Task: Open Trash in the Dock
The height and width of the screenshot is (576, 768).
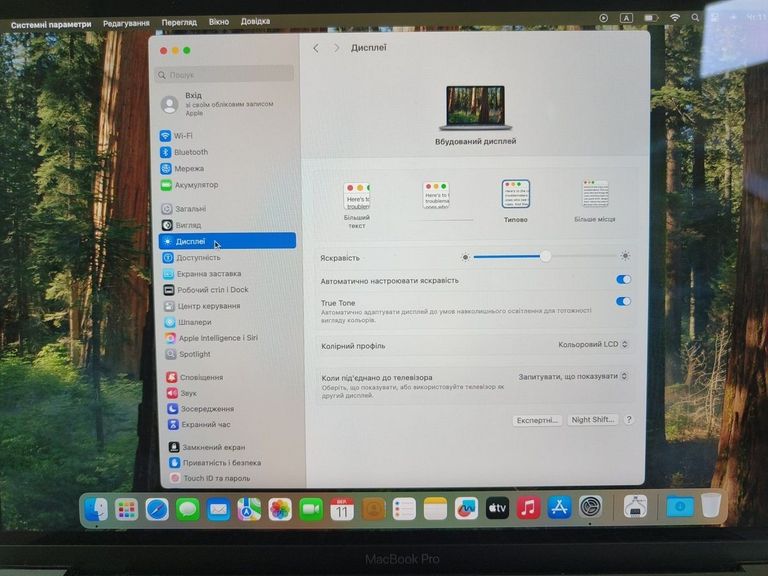Action: 711,505
